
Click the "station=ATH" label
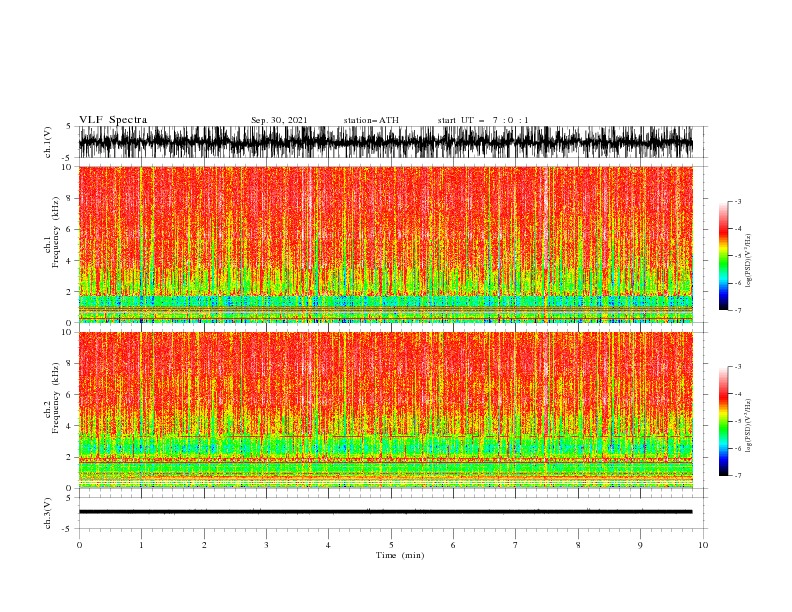371,120
